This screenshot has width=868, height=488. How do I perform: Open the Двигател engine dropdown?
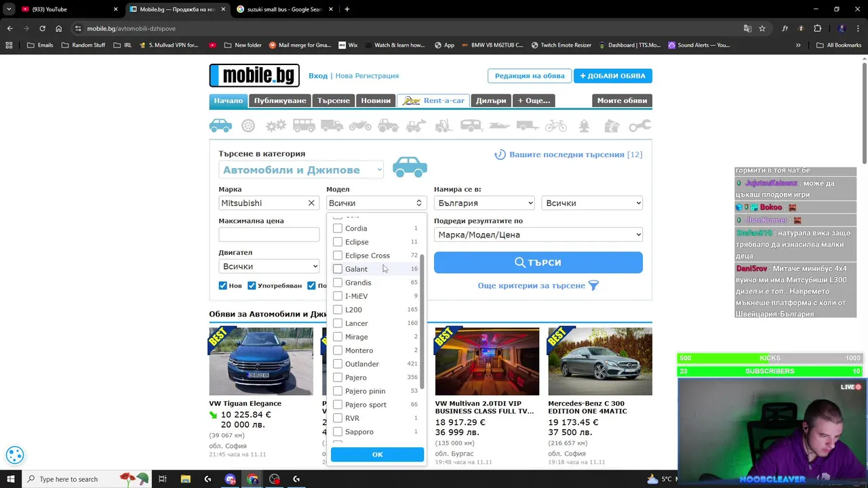(269, 266)
